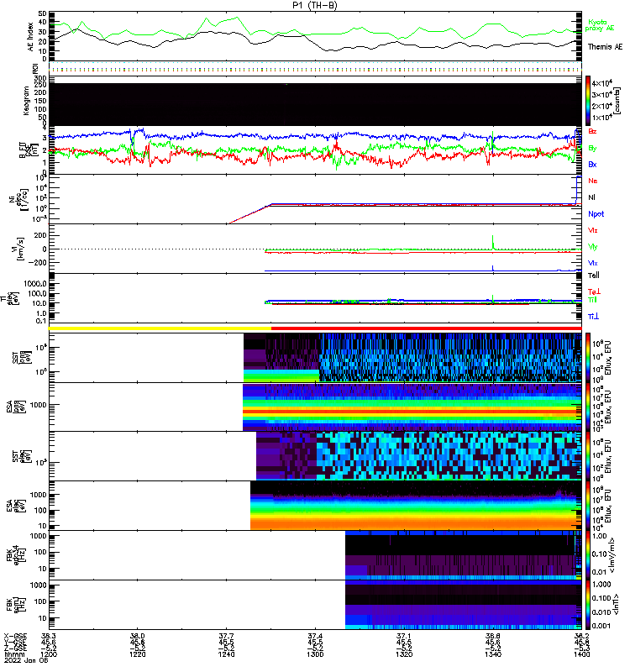Click the red Ne density legend label
630x672 pixels.
pyautogui.click(x=593, y=181)
